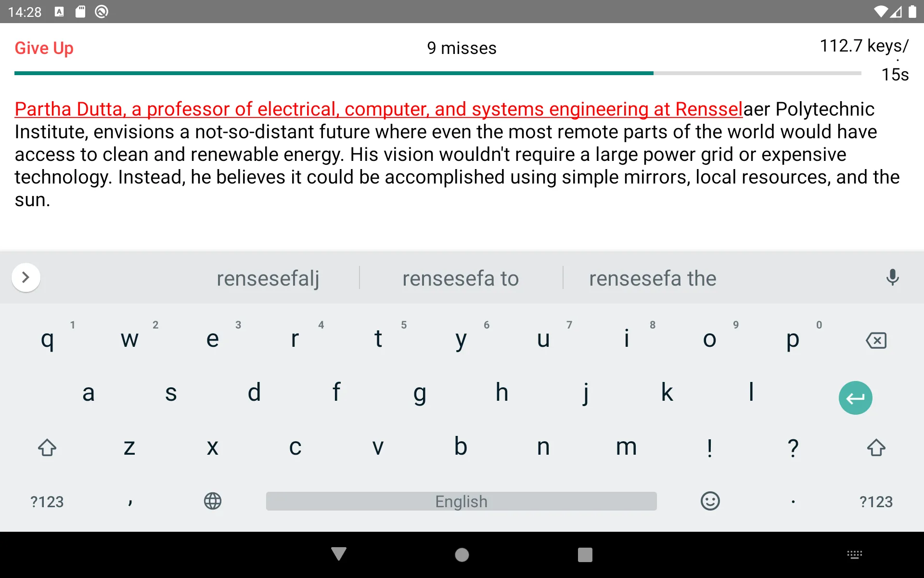Tap the emoji smiley face icon
Image resolution: width=924 pixels, height=578 pixels.
coord(709,501)
